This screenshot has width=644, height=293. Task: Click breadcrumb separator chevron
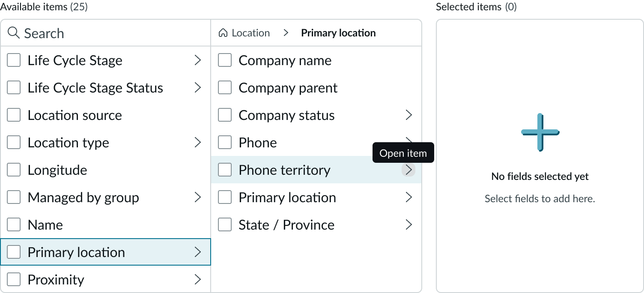click(x=286, y=33)
